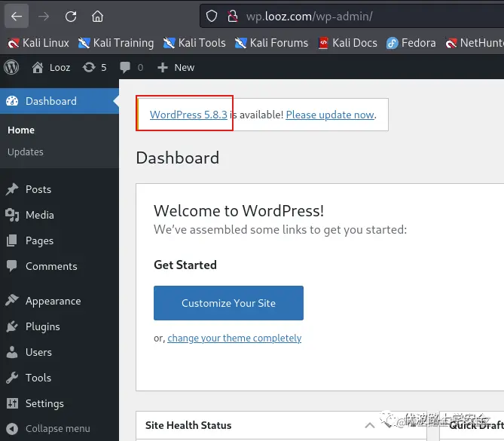Click the Dashboard gauge icon in sidebar
504x441 pixels.
tap(12, 101)
